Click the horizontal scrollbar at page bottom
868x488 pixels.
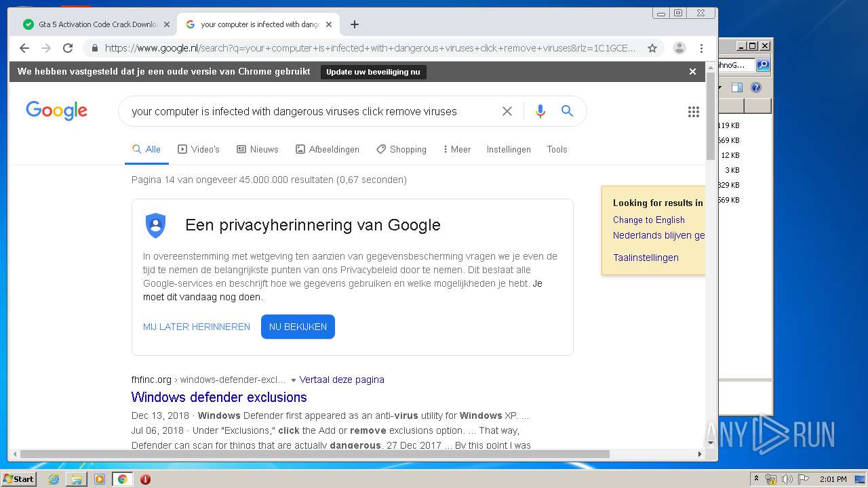315,454
